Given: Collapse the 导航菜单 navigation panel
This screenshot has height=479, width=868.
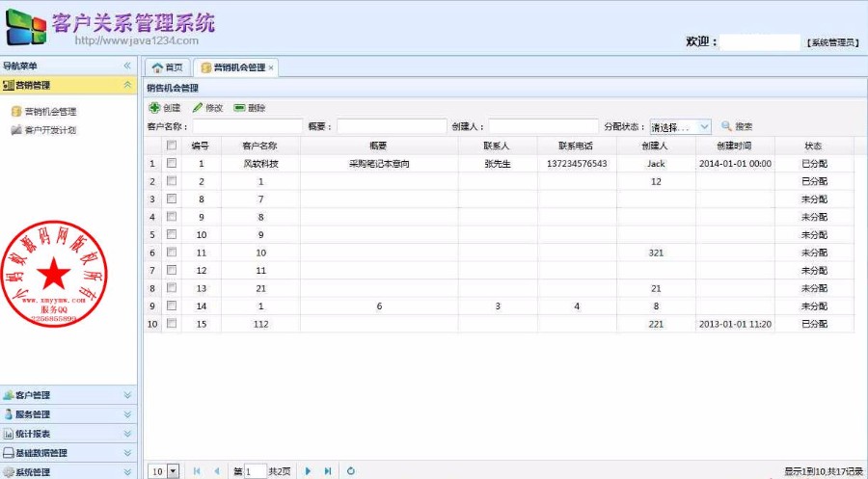Looking at the screenshot, I should [x=127, y=66].
